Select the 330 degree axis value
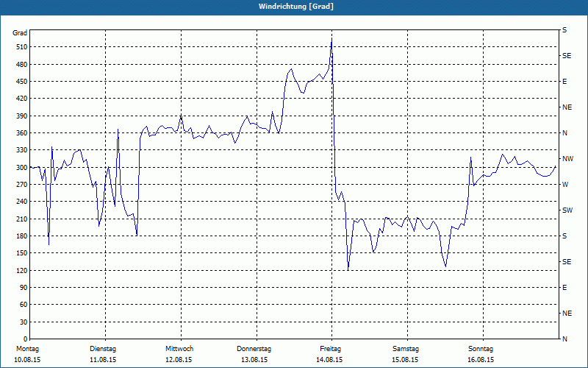The height and width of the screenshot is (368, 588). pyautogui.click(x=22, y=150)
